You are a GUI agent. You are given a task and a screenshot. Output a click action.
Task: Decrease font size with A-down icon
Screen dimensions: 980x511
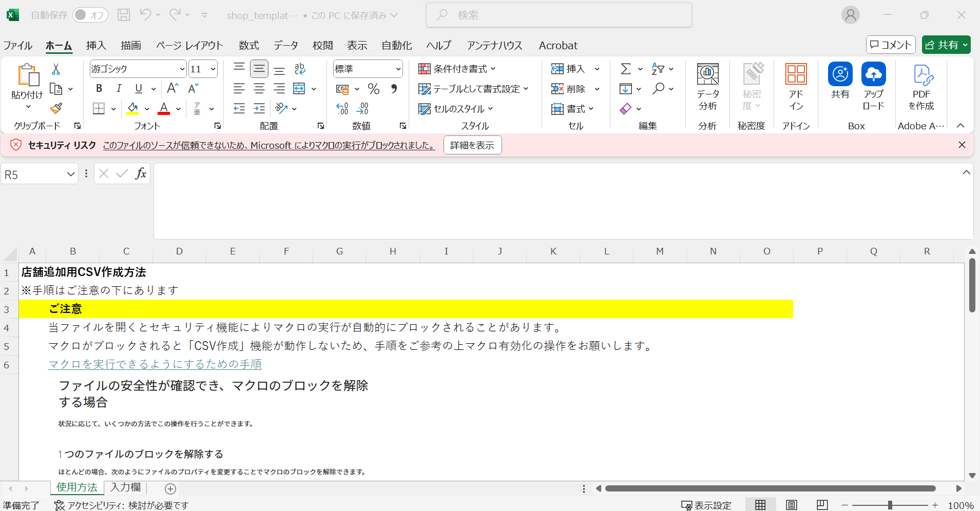pyautogui.click(x=193, y=88)
